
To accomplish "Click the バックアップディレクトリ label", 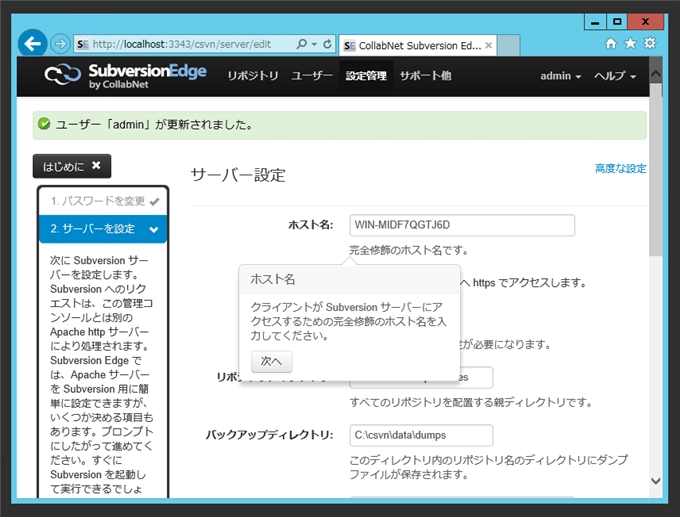I will point(269,435).
